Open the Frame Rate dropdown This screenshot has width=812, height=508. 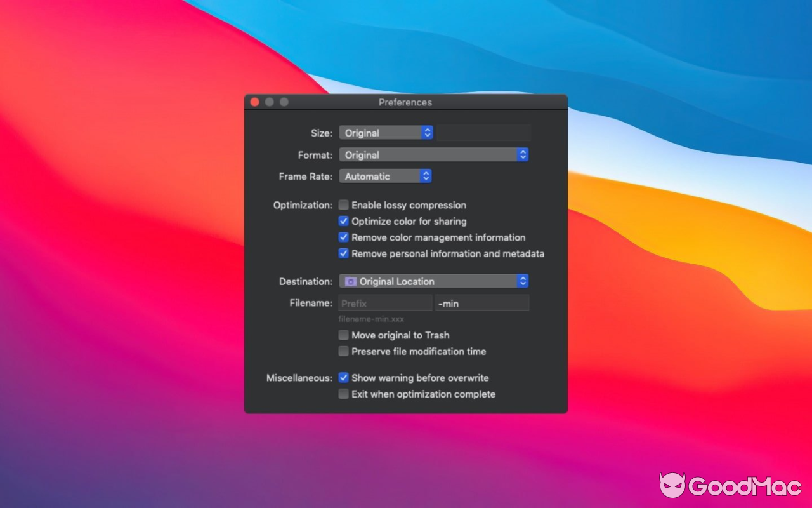pos(377,176)
